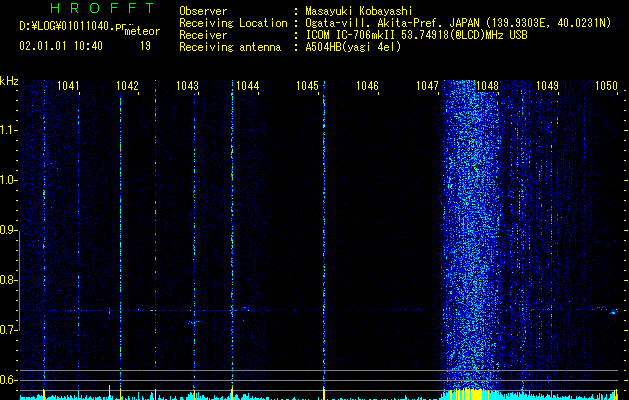Click the 1048 time marker
Viewport: 629px width, 400px height.
(487, 86)
